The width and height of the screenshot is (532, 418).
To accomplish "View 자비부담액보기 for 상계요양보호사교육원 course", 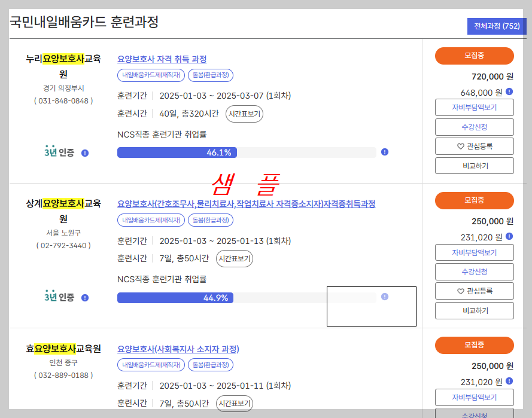I will coord(475,252).
